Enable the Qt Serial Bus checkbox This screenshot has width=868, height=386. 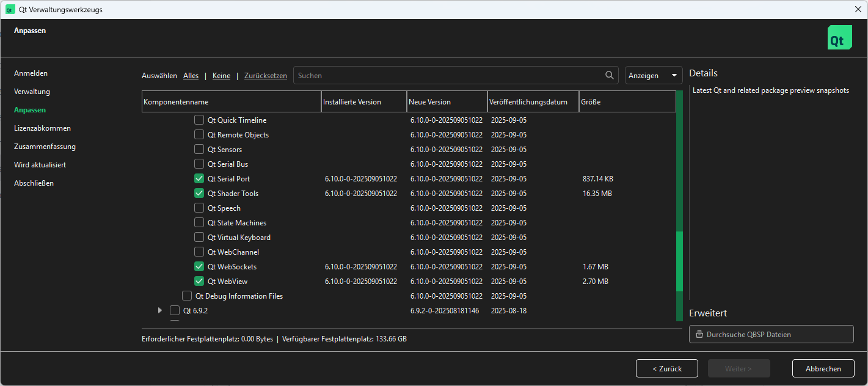tap(199, 164)
